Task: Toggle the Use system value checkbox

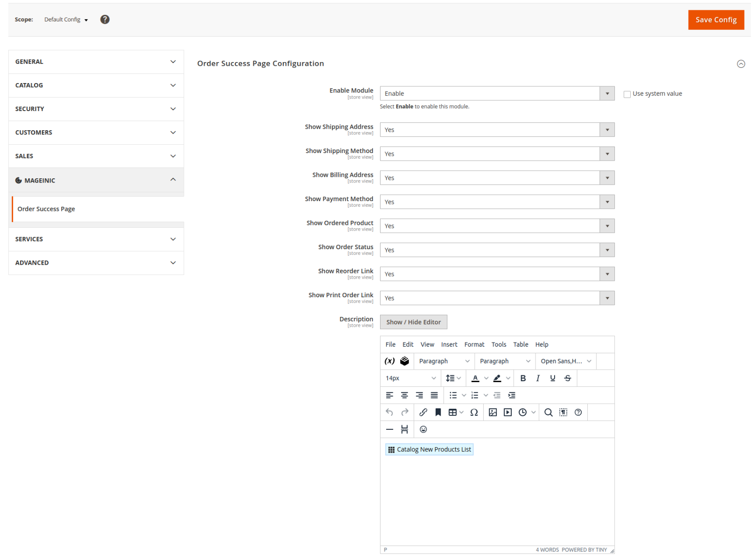Action: pyautogui.click(x=627, y=94)
